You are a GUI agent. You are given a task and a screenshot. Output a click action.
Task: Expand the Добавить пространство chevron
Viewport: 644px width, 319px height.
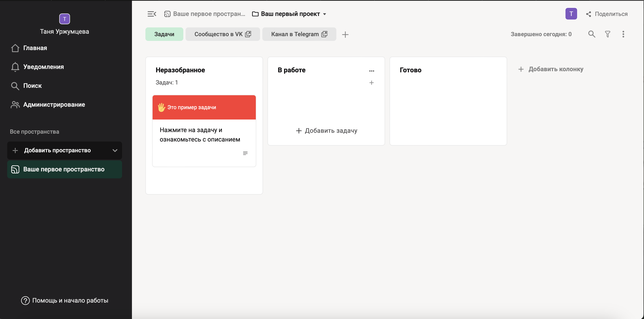(115, 150)
